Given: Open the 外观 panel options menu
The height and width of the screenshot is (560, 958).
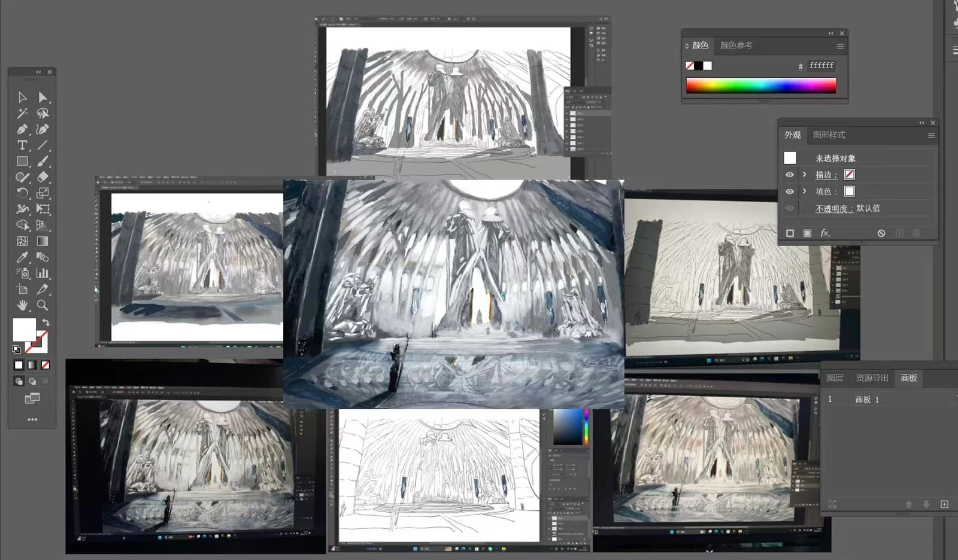Looking at the screenshot, I should (931, 136).
